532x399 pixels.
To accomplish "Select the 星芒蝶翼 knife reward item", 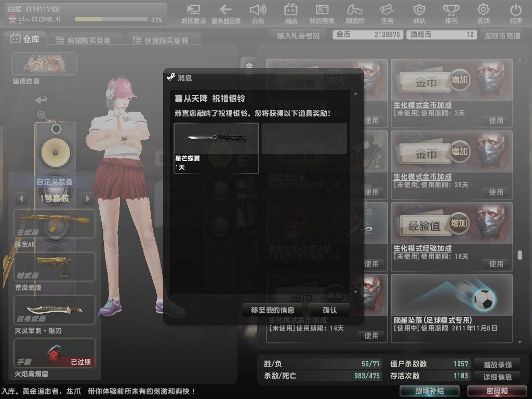I will [x=217, y=148].
